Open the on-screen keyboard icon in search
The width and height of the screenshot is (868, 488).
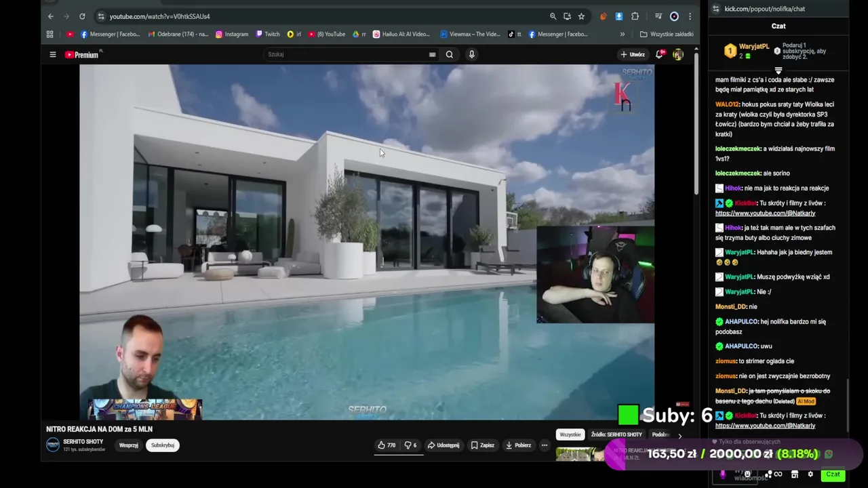click(x=432, y=54)
